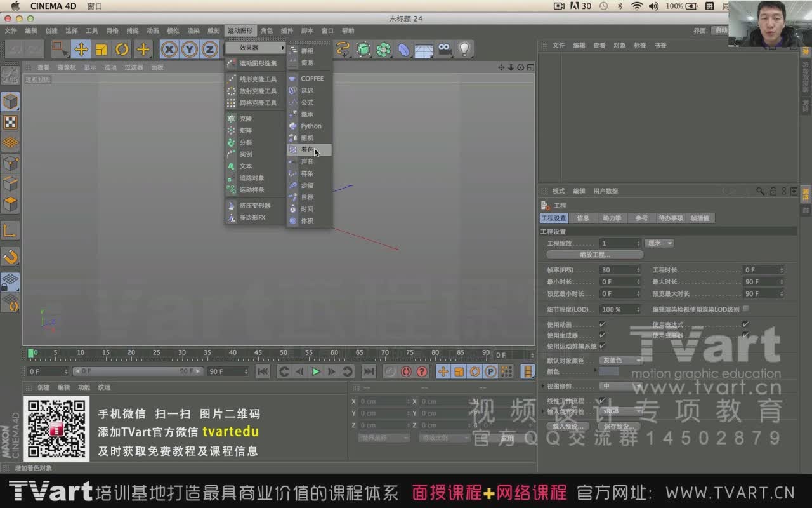The height and width of the screenshot is (508, 812).
Task: Click the parameter P keyframe icon
Action: pos(490,371)
